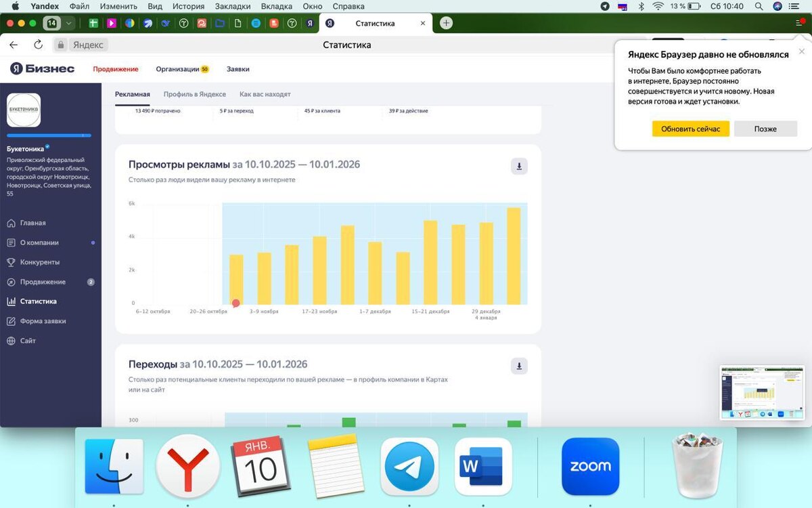Image resolution: width=812 pixels, height=508 pixels.
Task: Open the blue folder pinned tab
Action: click(x=220, y=23)
